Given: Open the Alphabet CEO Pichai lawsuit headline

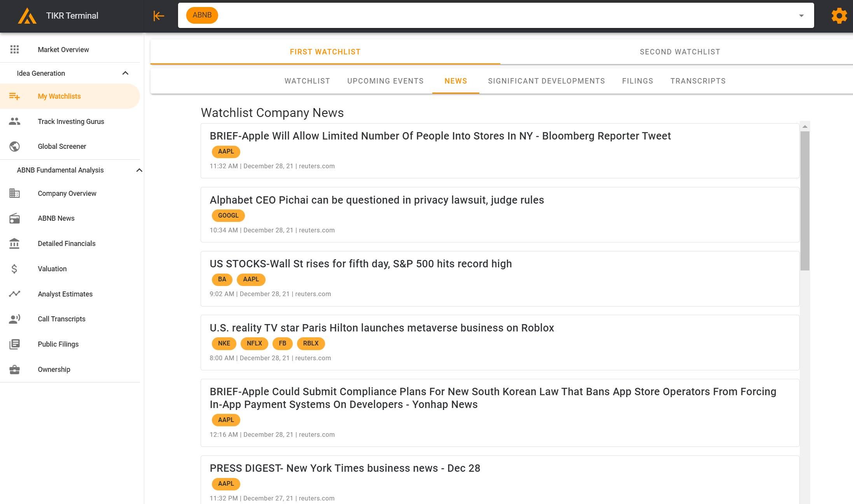Looking at the screenshot, I should (x=377, y=200).
